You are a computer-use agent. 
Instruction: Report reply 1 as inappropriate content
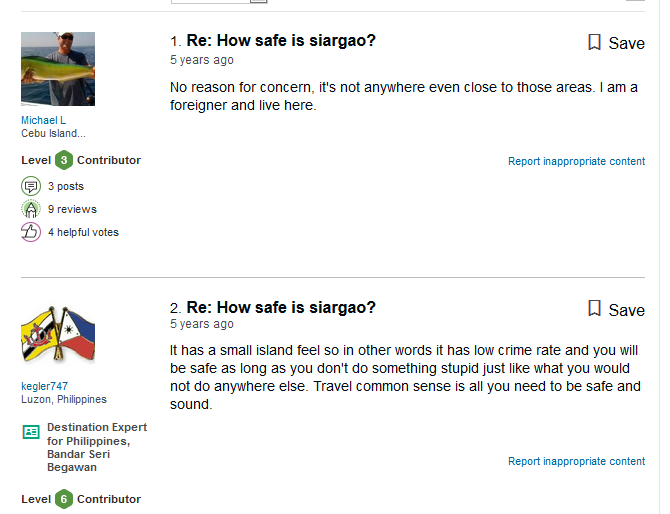576,161
